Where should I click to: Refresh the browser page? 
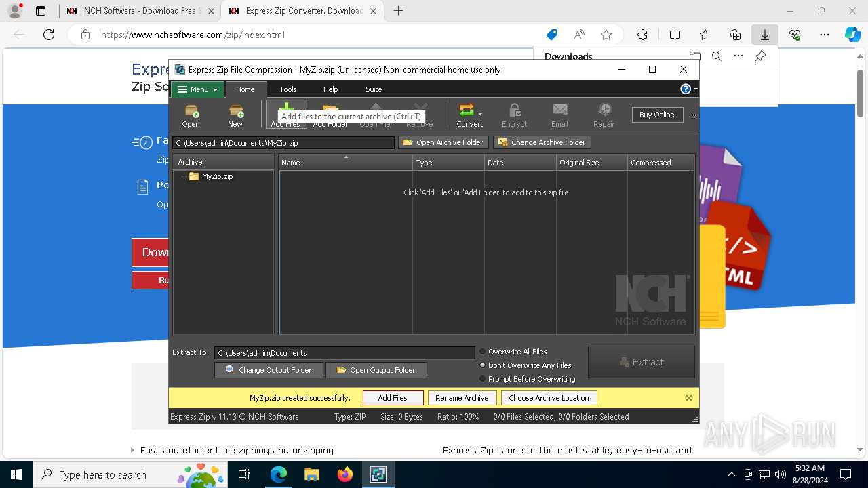[x=49, y=35]
